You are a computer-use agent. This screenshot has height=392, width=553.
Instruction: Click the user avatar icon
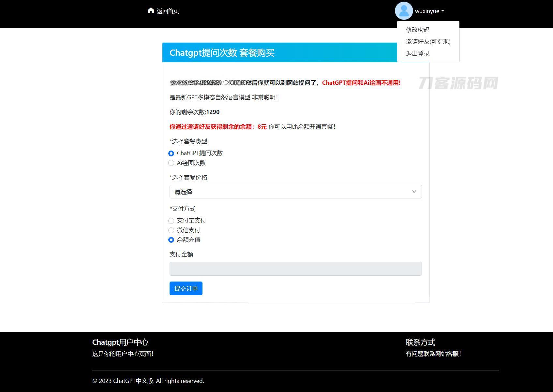click(x=404, y=11)
